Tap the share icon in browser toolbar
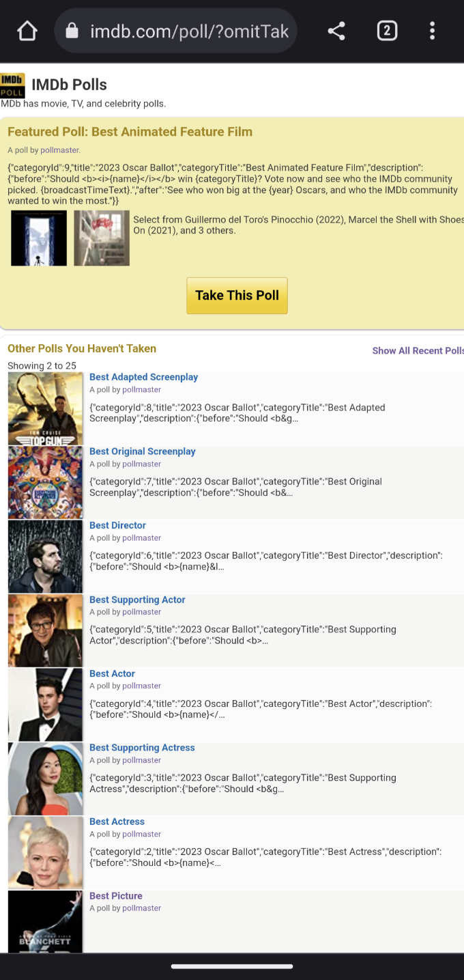This screenshot has width=464, height=980. (336, 31)
